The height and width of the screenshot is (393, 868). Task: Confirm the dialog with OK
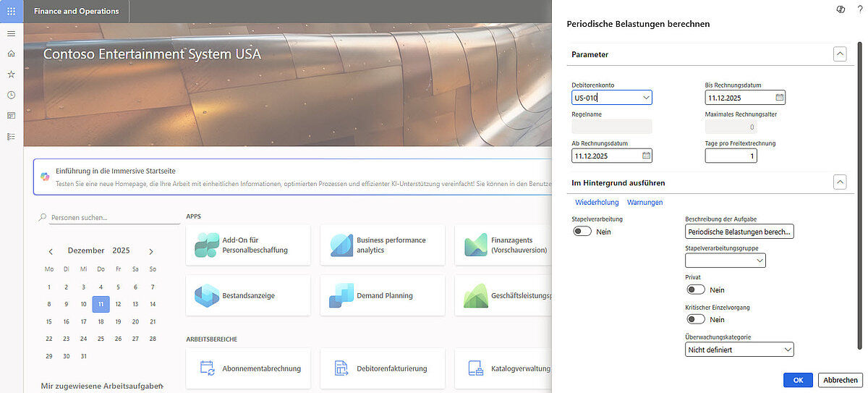tap(798, 380)
